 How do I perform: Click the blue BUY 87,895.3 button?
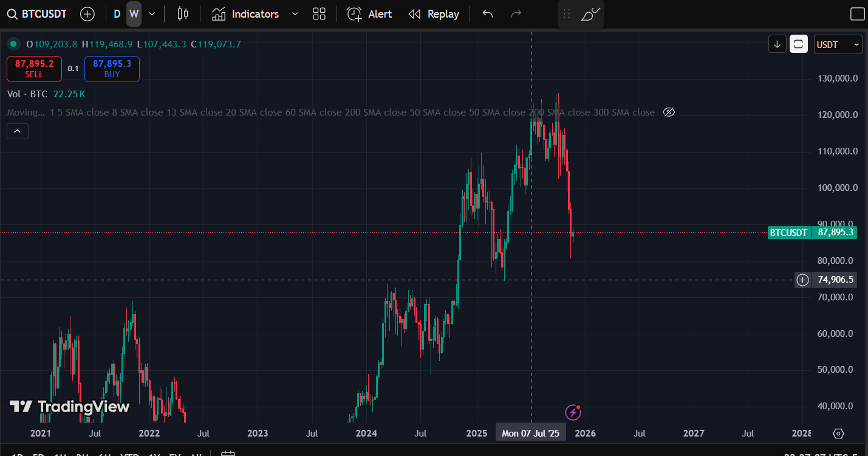tap(112, 69)
